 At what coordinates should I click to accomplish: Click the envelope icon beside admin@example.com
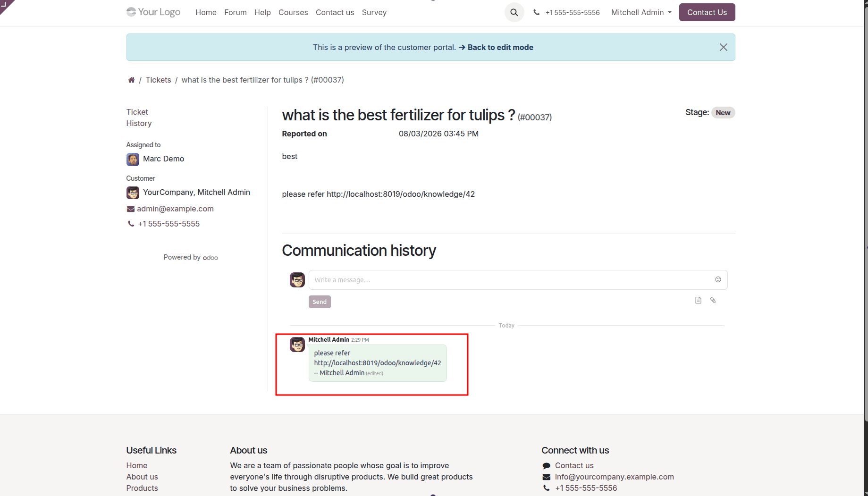[130, 209]
